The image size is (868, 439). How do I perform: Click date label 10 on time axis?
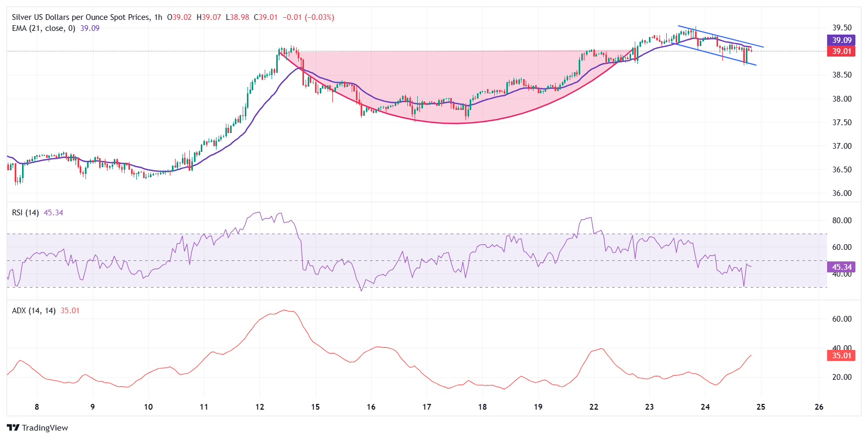click(x=148, y=407)
